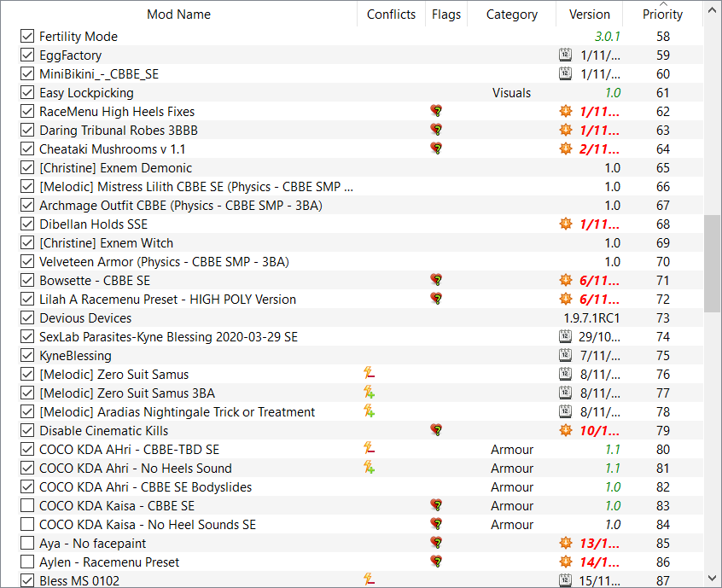Select the EggFactory mod name
722x588 pixels.
tap(71, 55)
